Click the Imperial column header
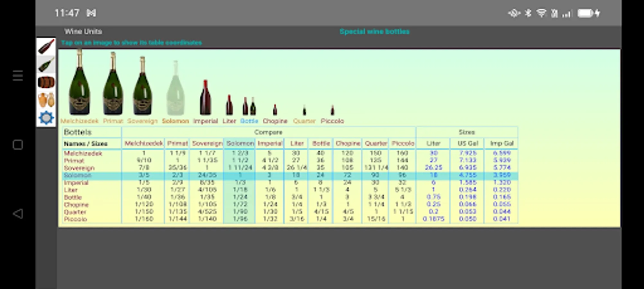 pyautogui.click(x=270, y=144)
